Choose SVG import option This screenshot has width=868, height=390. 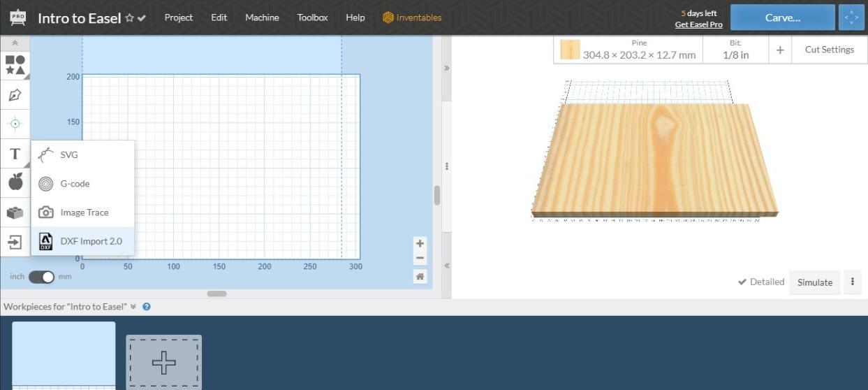(82, 154)
